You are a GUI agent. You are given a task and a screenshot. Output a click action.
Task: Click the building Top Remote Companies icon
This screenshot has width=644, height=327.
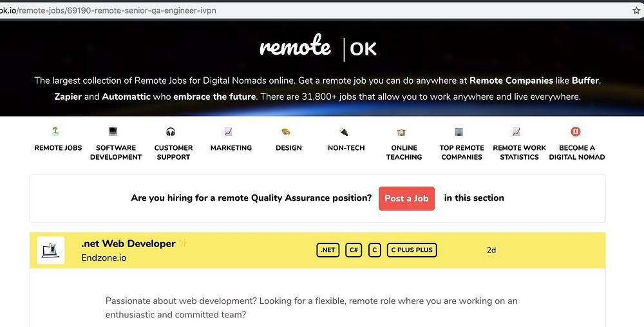(x=459, y=132)
